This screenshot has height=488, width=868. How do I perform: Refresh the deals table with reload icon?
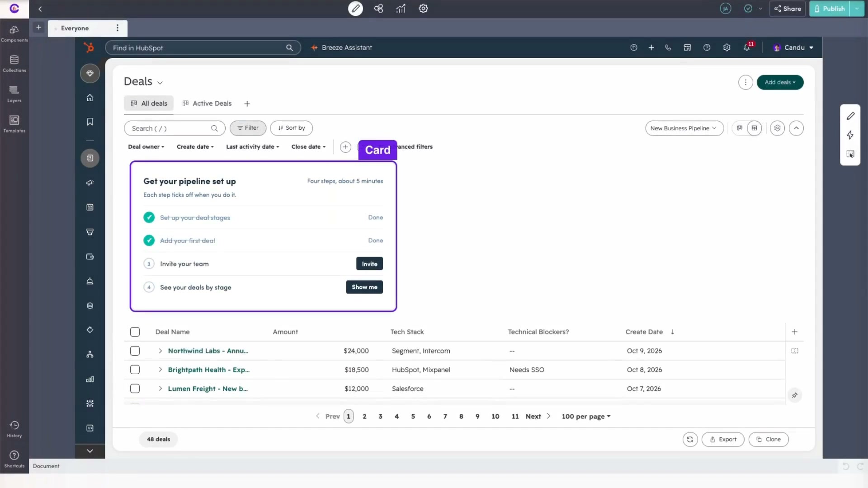pos(690,439)
